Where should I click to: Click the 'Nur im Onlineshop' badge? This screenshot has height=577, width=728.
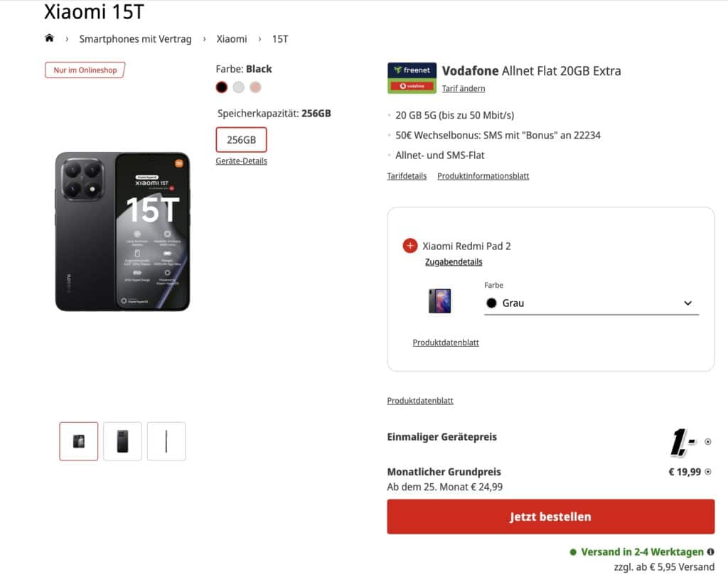click(x=85, y=70)
